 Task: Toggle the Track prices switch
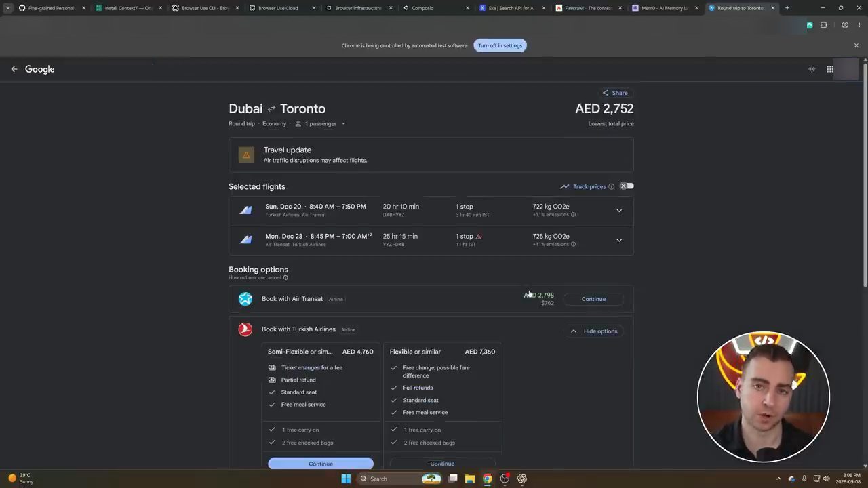(x=627, y=186)
